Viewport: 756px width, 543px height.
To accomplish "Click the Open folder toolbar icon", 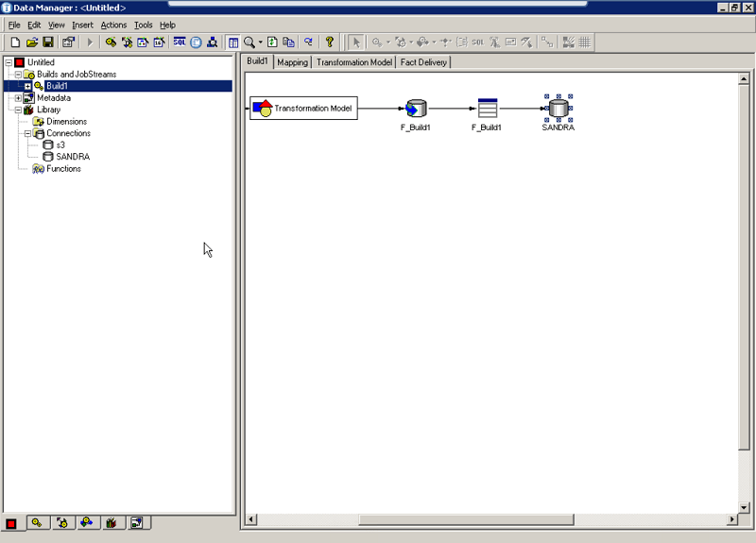I will tap(31, 42).
